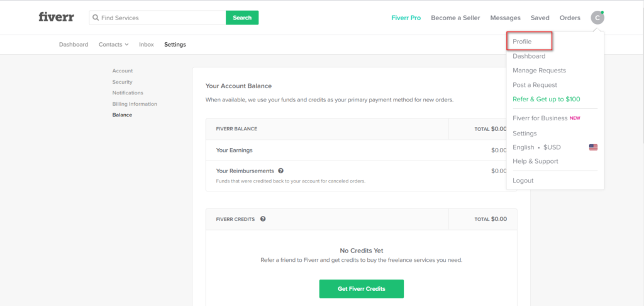The height and width of the screenshot is (306, 644).
Task: Select Balance in settings sidebar
Action: (x=122, y=115)
